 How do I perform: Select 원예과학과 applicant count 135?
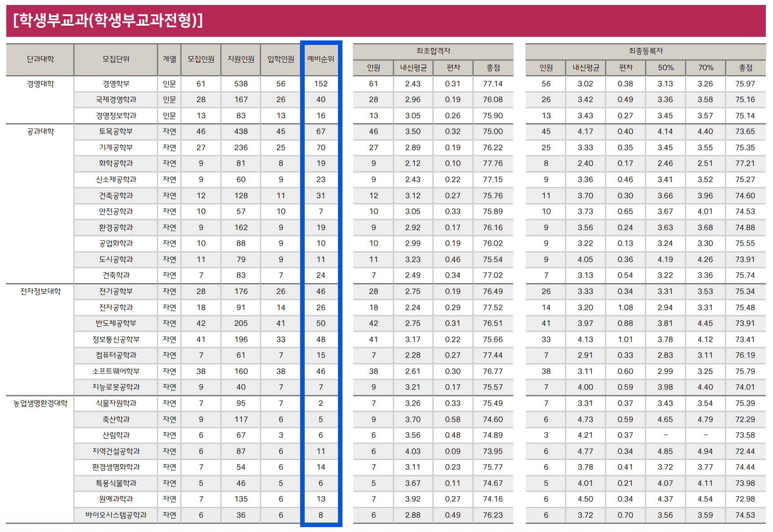click(x=241, y=499)
